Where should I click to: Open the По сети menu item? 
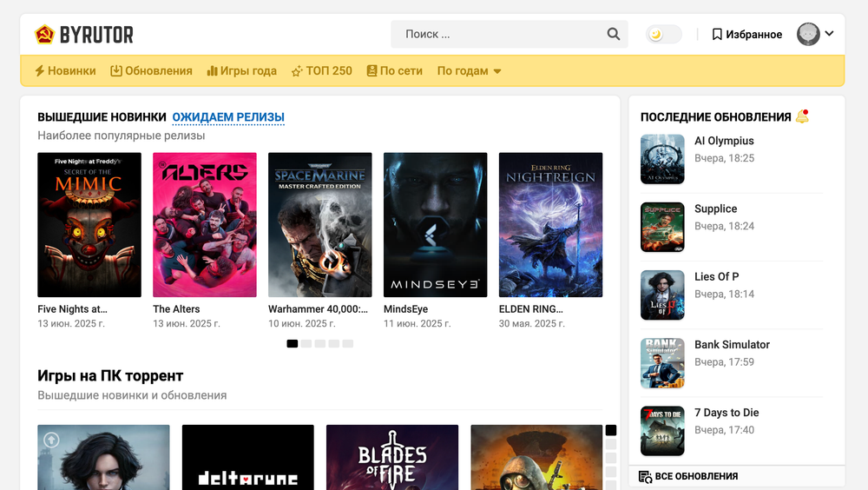(x=395, y=71)
